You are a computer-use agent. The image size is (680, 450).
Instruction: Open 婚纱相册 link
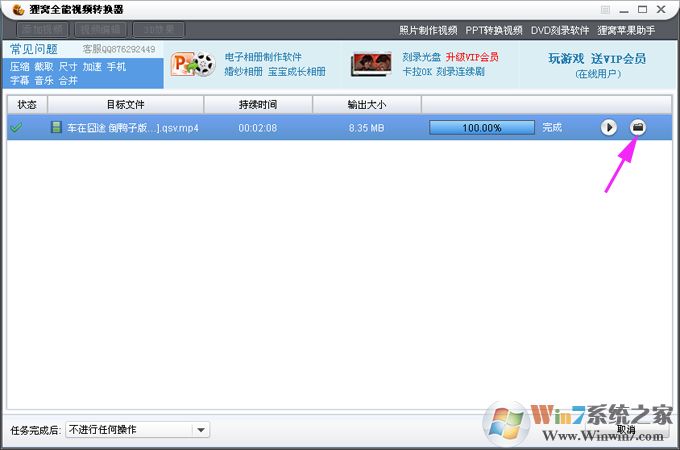coord(243,72)
